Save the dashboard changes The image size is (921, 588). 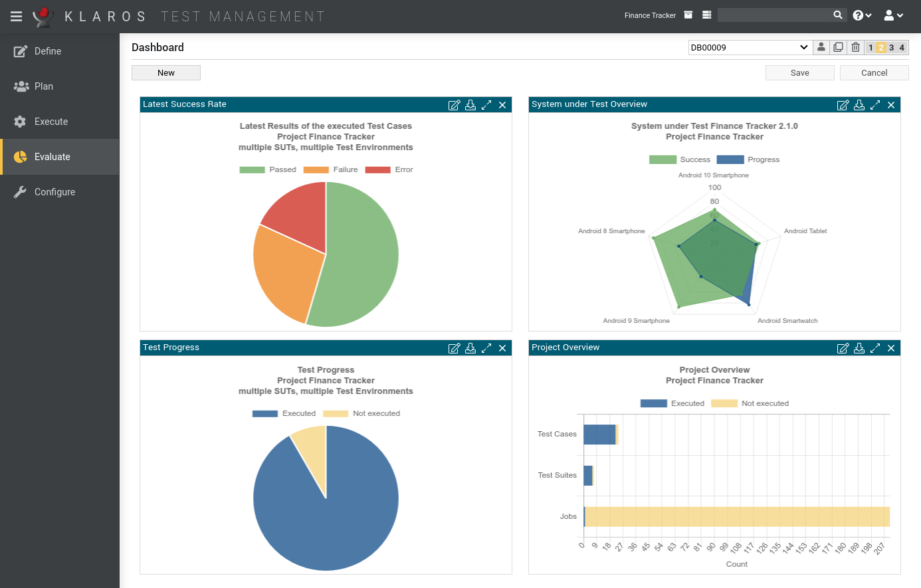[800, 73]
